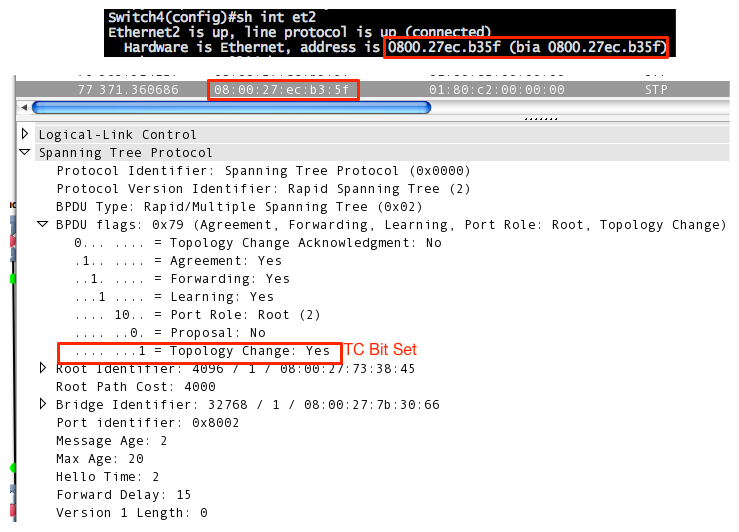
Task: Select BPDU flags 0x79 line
Action: 391,225
